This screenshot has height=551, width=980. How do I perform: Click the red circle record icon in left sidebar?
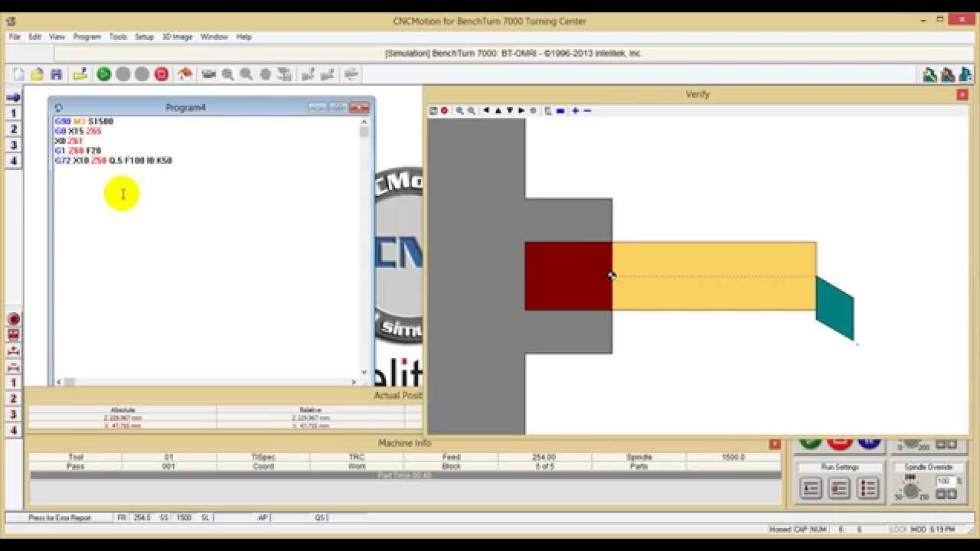click(x=13, y=319)
